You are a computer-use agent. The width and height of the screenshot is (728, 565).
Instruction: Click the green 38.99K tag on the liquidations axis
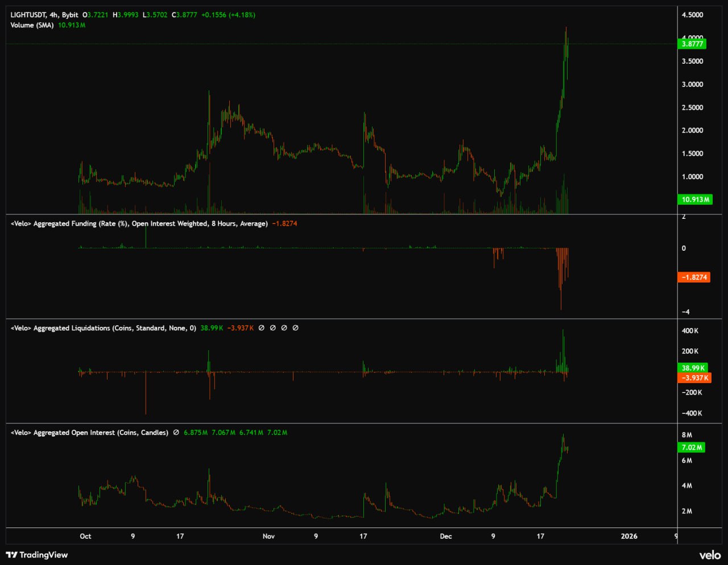point(693,368)
